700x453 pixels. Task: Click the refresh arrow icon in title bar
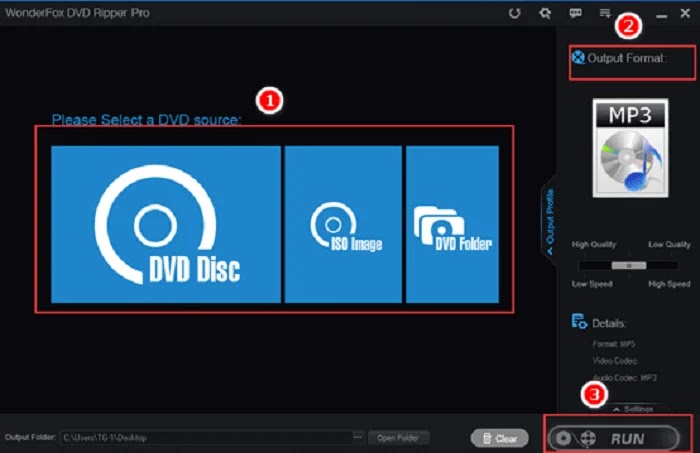point(515,13)
